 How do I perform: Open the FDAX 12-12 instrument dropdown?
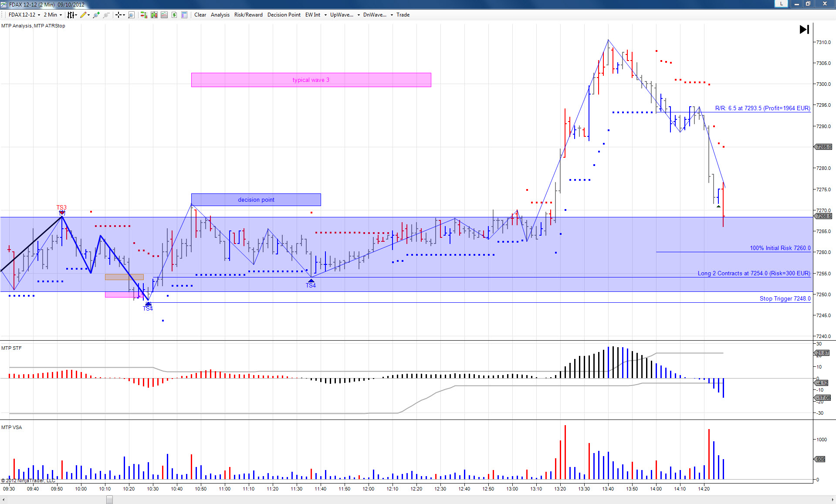click(x=24, y=15)
